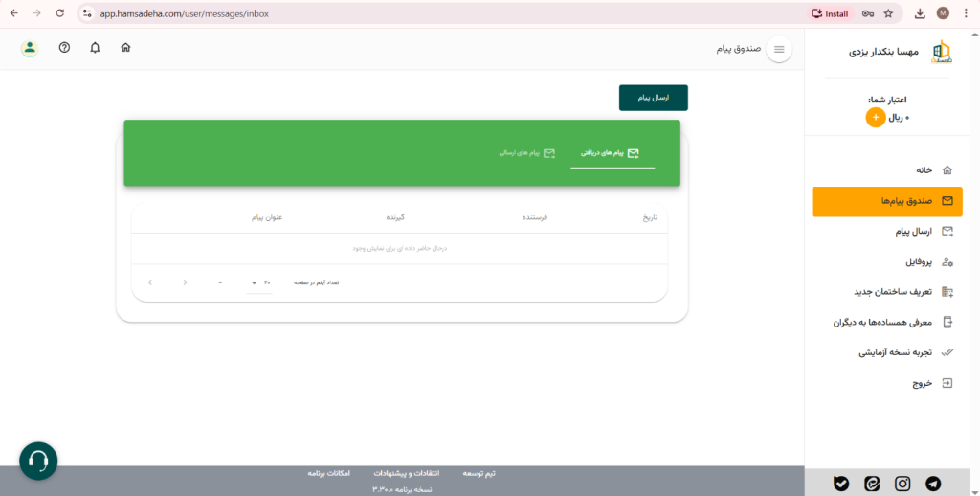Open the Telegram channel icon
The height and width of the screenshot is (496, 980).
click(932, 483)
